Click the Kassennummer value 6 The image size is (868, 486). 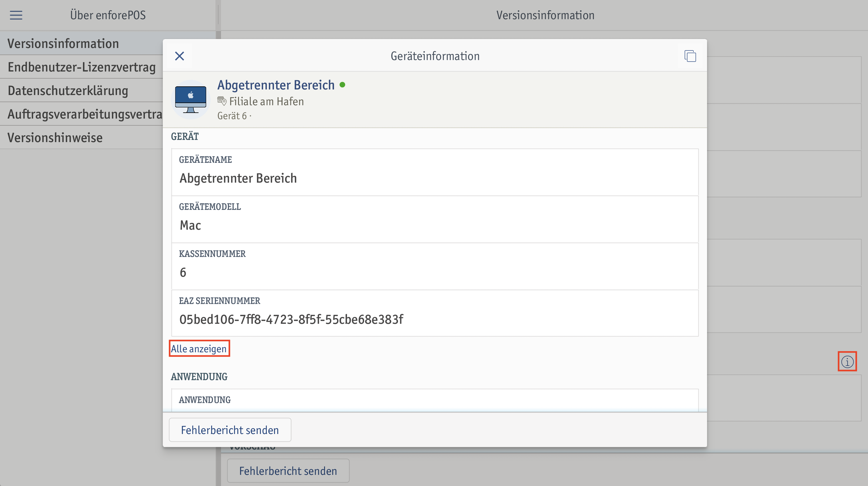pyautogui.click(x=183, y=272)
